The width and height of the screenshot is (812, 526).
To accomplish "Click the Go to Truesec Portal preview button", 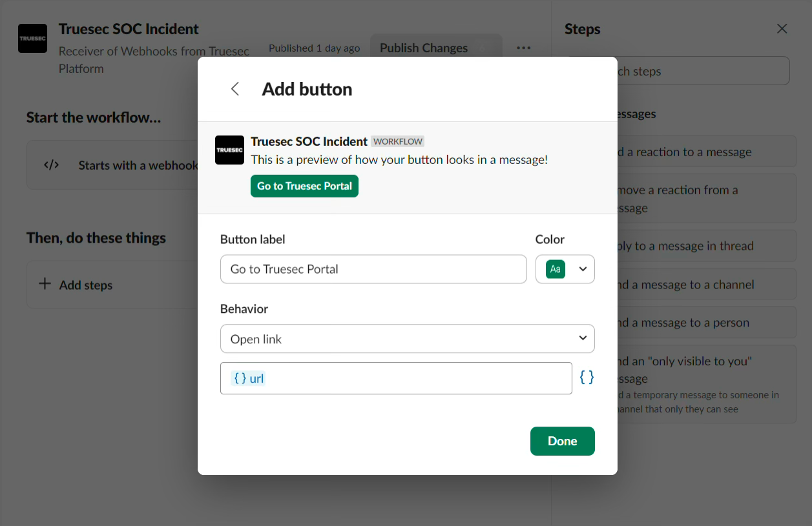I will [x=304, y=186].
